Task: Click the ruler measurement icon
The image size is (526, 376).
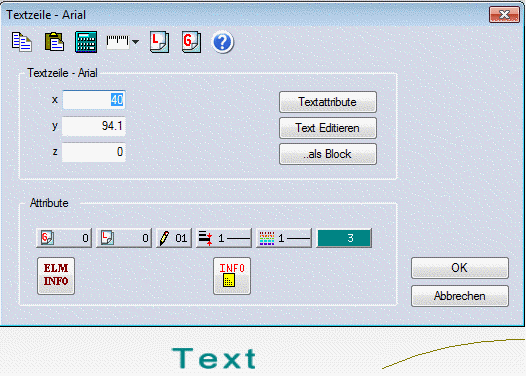Action: [117, 42]
